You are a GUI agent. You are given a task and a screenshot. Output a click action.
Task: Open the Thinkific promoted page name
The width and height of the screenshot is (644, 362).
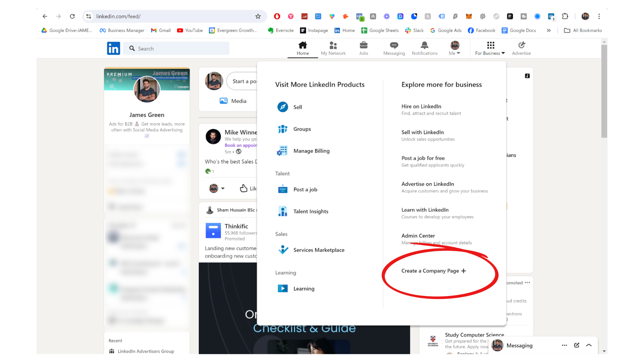click(x=236, y=226)
